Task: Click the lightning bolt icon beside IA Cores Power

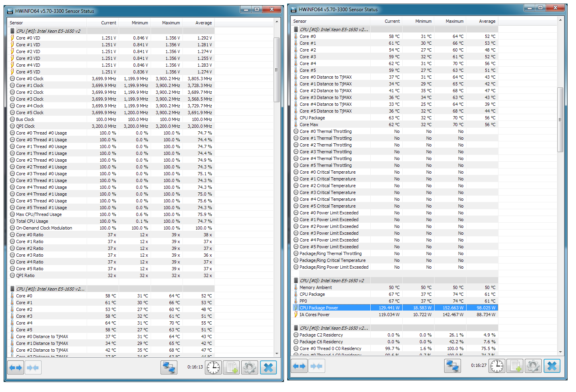Action: click(296, 315)
